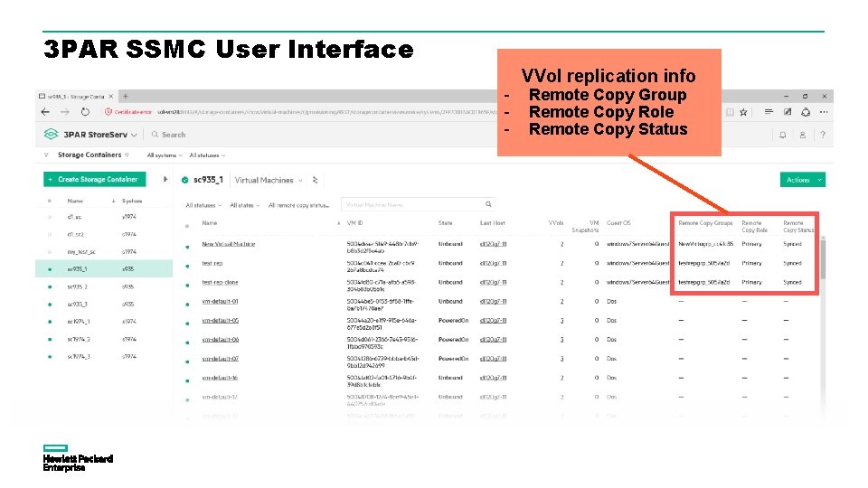Select the sc1974_1 storage container row
Screen dimensions: 868x488
tap(104, 322)
